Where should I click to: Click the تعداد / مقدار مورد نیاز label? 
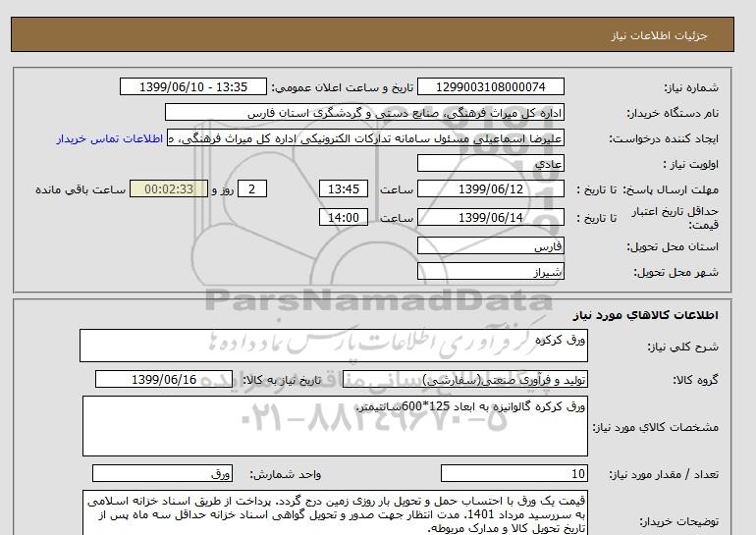tap(664, 474)
